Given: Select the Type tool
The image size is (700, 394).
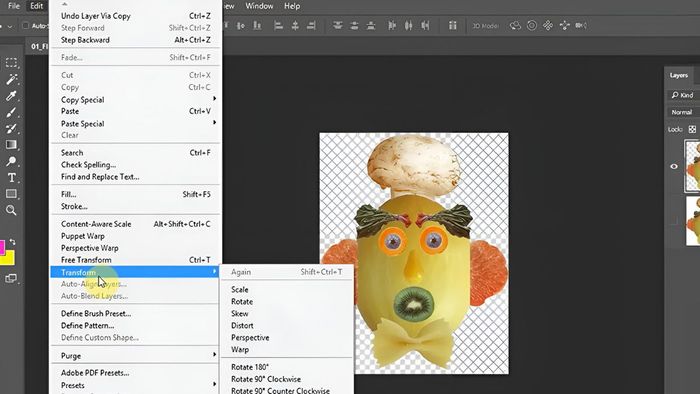Looking at the screenshot, I should tap(11, 178).
